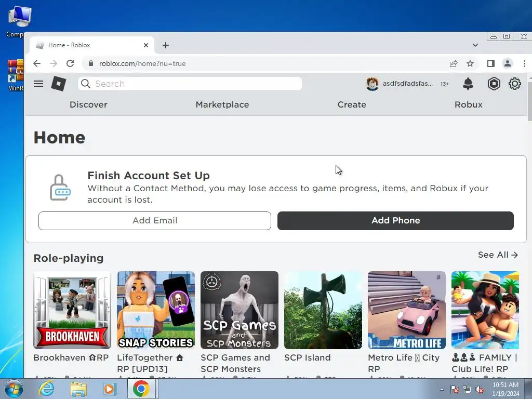
Task: View site info via padlock icon
Action: point(90,63)
